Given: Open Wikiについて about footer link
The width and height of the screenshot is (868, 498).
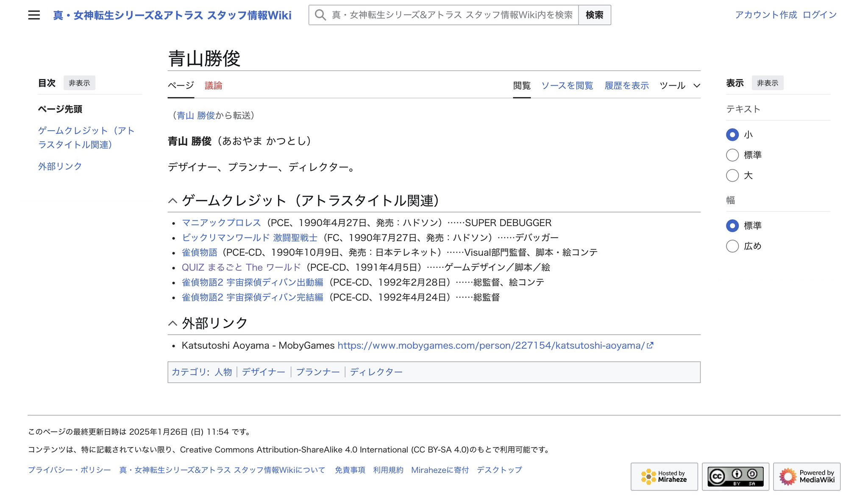Looking at the screenshot, I should [223, 470].
